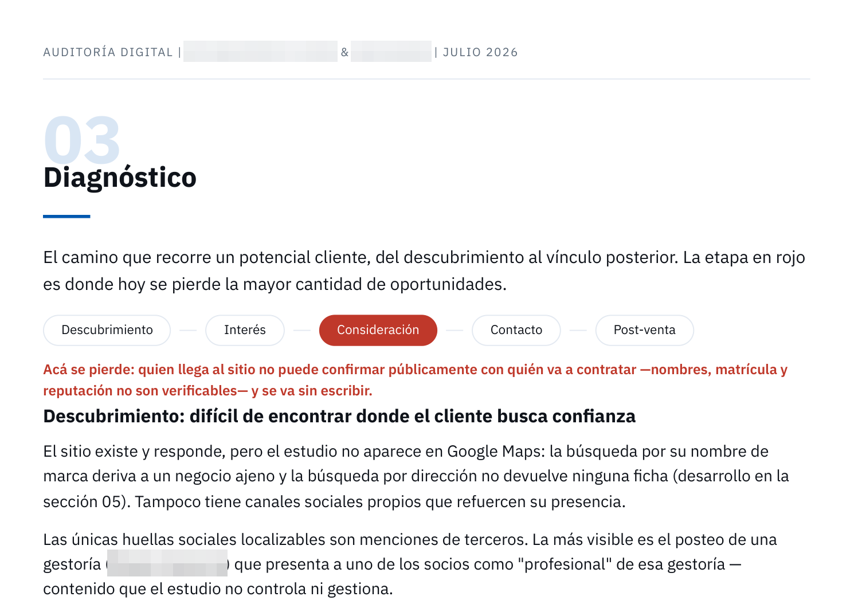Select the Descubrimiento stage pill

(x=107, y=330)
